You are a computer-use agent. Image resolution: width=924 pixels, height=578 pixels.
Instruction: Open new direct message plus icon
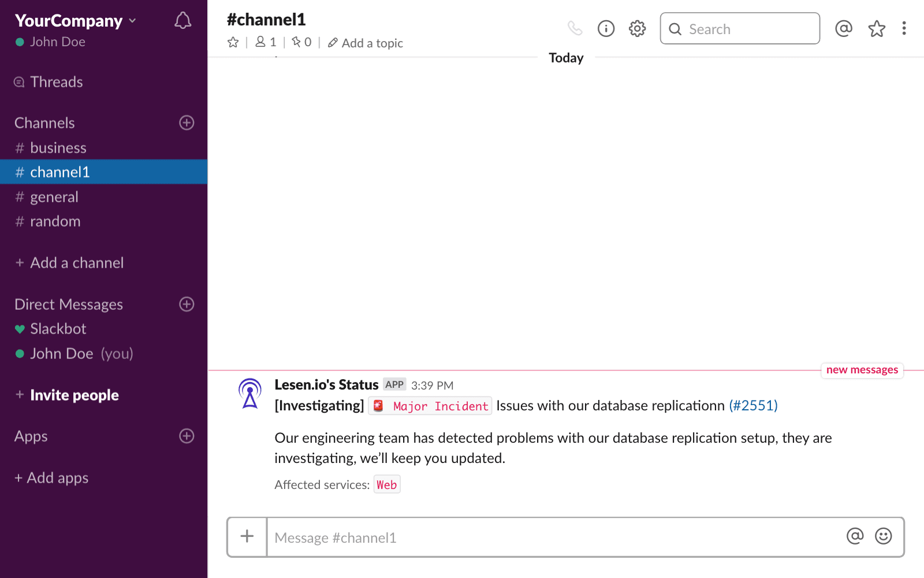(187, 304)
